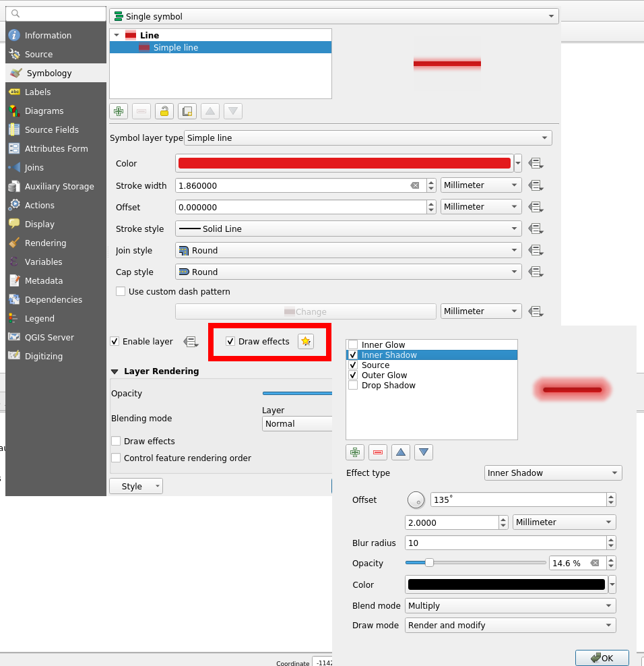This screenshot has width=644, height=666.
Task: Open the Draw mode dropdown
Action: 510,626
